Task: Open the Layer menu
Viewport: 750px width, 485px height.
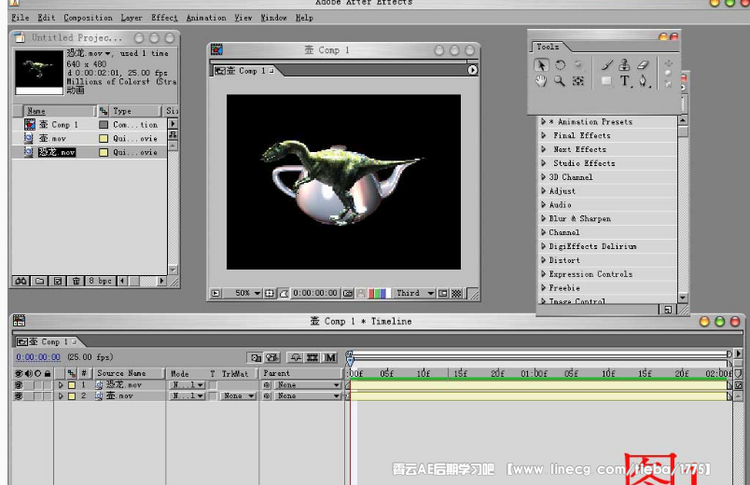Action: click(x=131, y=18)
